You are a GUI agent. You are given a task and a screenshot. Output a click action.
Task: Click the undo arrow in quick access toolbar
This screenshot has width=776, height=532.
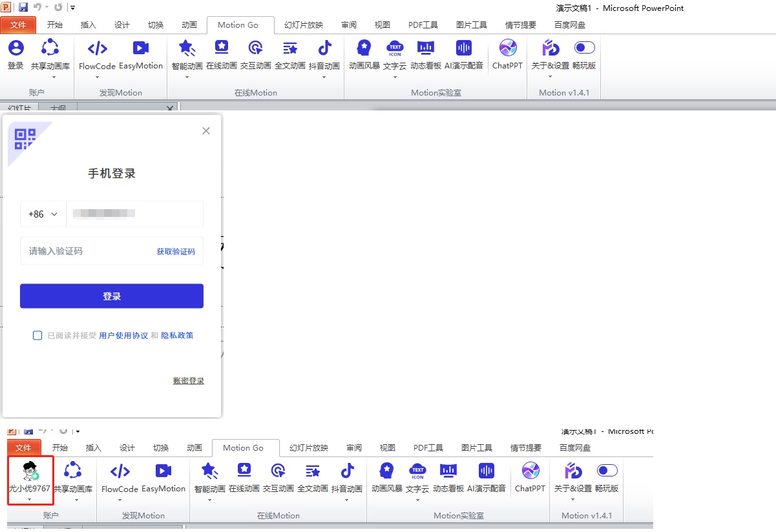36,7
